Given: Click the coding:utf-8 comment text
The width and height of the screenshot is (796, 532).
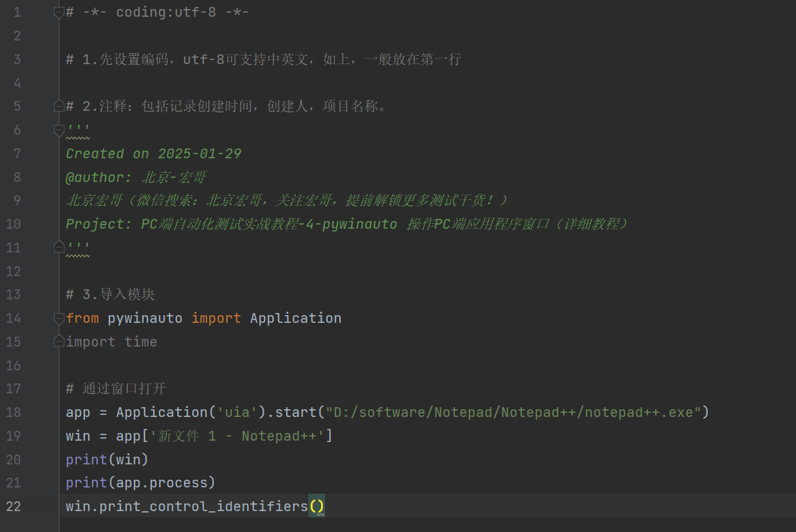Looking at the screenshot, I should [x=158, y=12].
